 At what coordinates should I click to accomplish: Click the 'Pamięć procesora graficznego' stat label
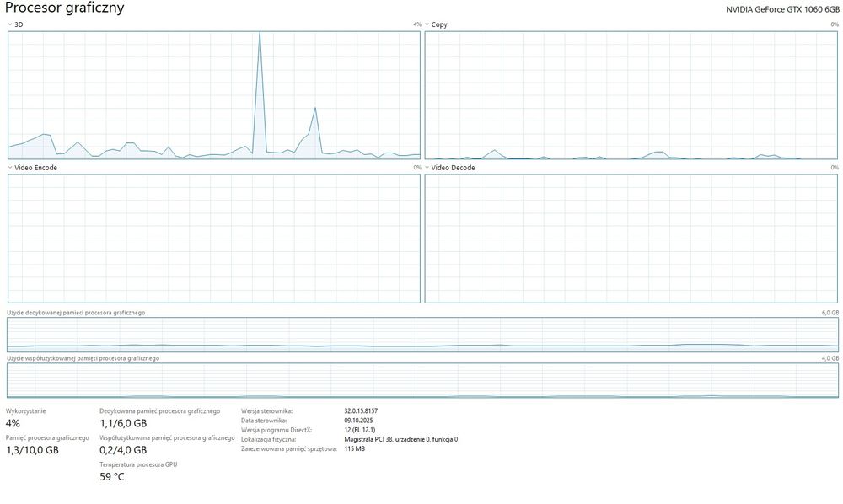point(47,438)
